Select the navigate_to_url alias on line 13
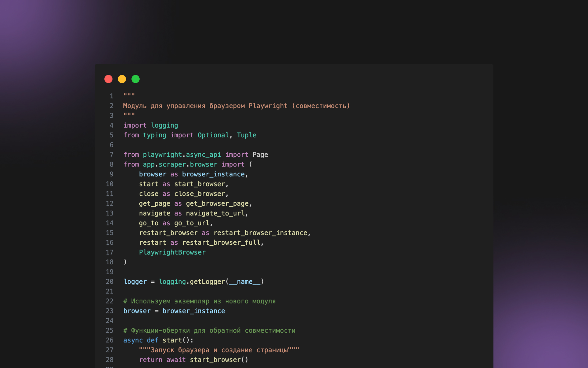Viewport: 588px width, 368px height. coord(216,213)
